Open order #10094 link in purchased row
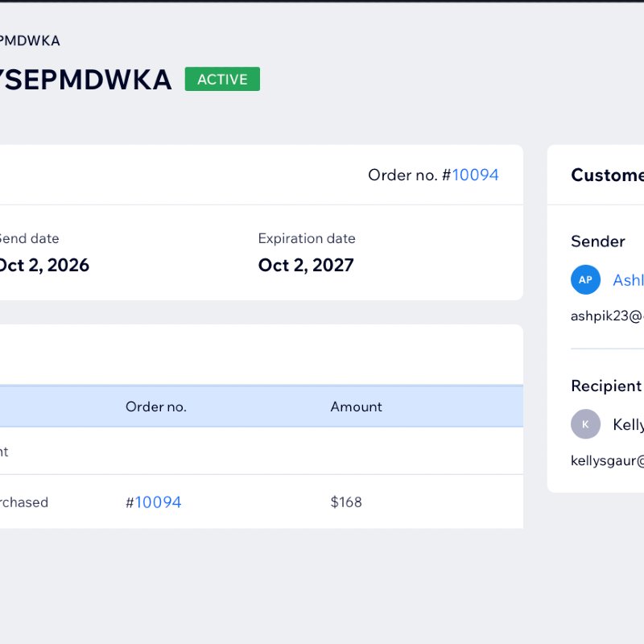Screen dimensions: 644x644 (158, 502)
